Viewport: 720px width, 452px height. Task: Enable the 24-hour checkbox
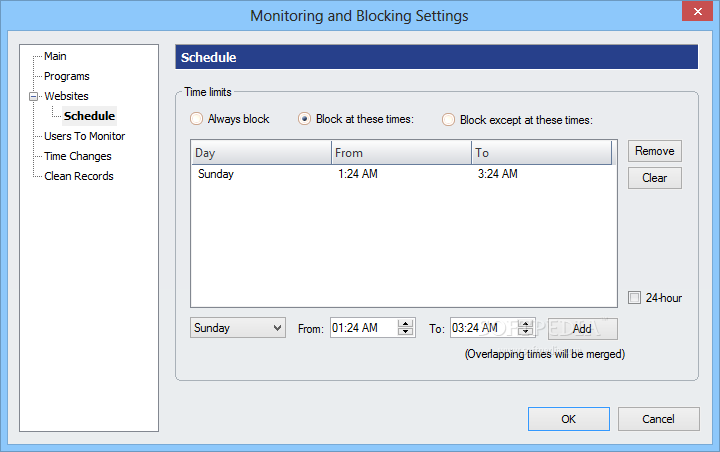click(x=634, y=298)
